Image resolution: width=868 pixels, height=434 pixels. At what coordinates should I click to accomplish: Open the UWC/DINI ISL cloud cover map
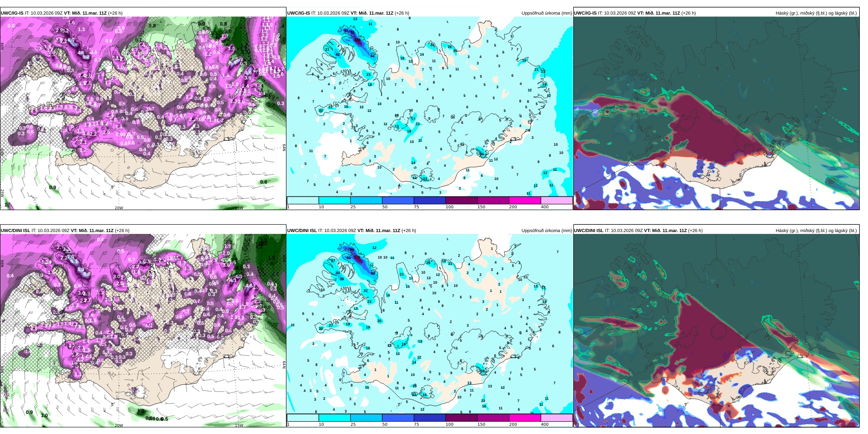click(716, 331)
